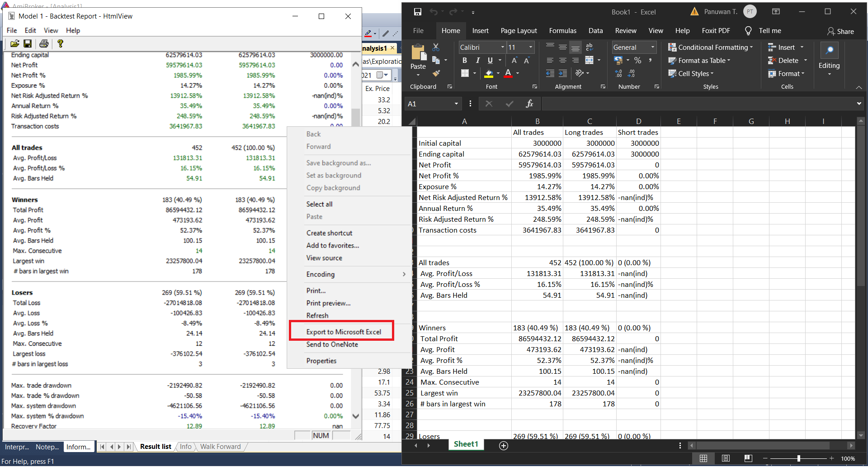Adjust the Excel zoom slider handle
The image size is (868, 467).
click(799, 458)
